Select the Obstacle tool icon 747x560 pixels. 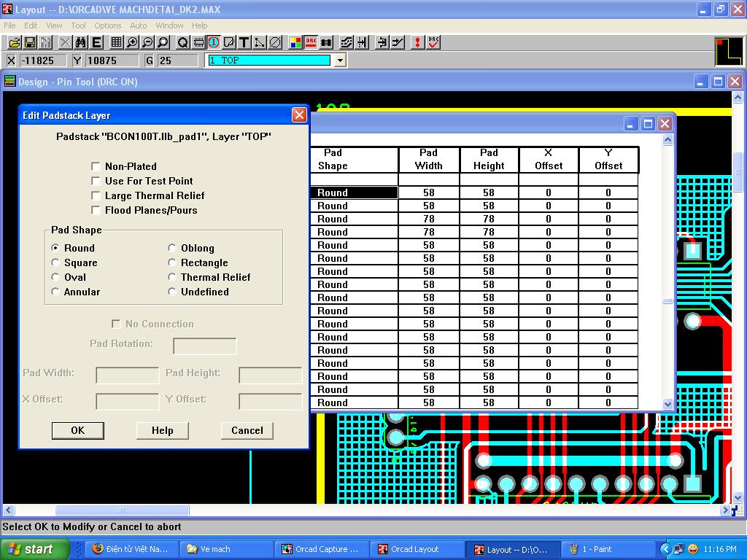click(229, 43)
